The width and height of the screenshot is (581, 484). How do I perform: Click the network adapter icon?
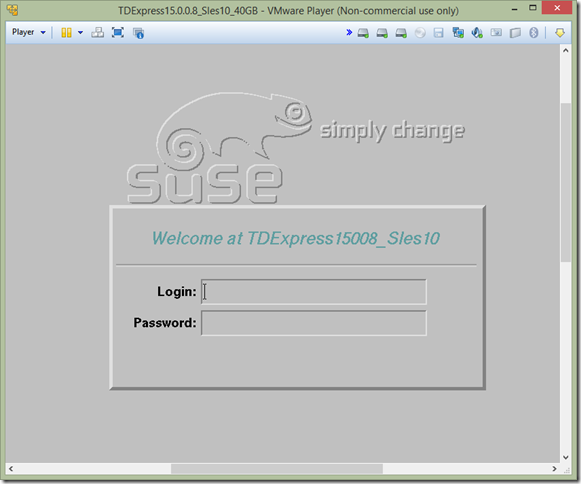pyautogui.click(x=458, y=33)
